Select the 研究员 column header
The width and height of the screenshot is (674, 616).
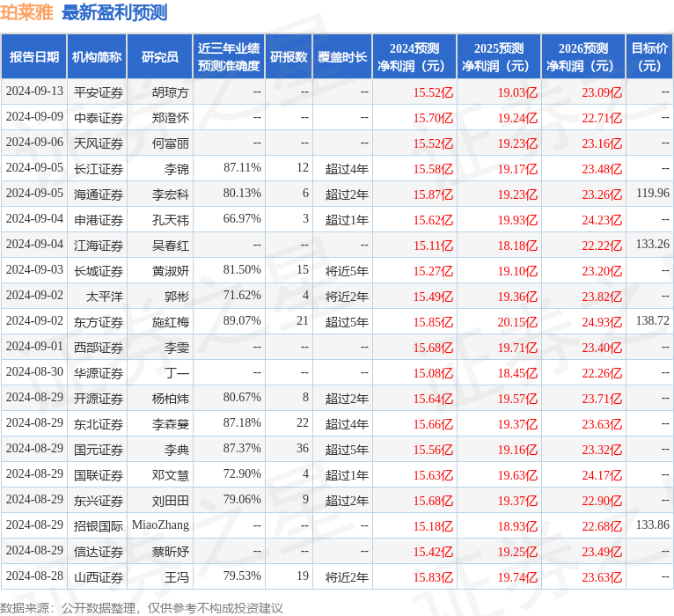click(x=160, y=56)
